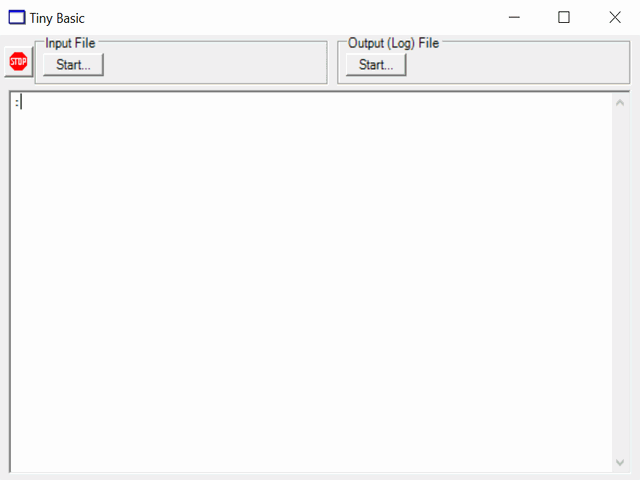Click the colon prompt character in console
This screenshot has width=640, height=480.
(17, 103)
